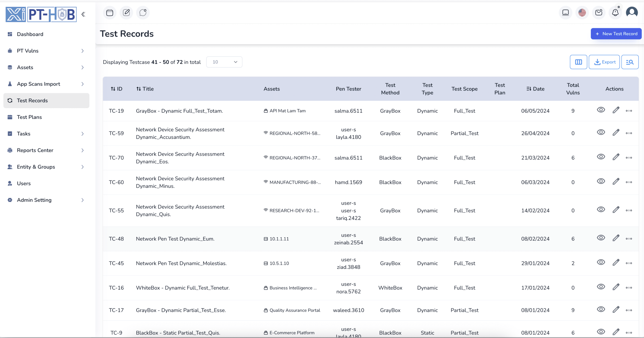
Task: Expand the PT Vulns sidebar menu
Action: (46, 51)
